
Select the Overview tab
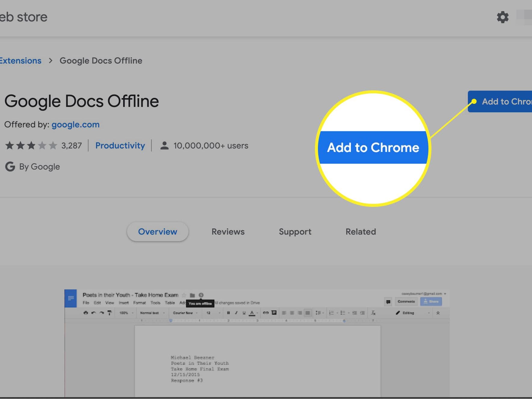pos(158,232)
